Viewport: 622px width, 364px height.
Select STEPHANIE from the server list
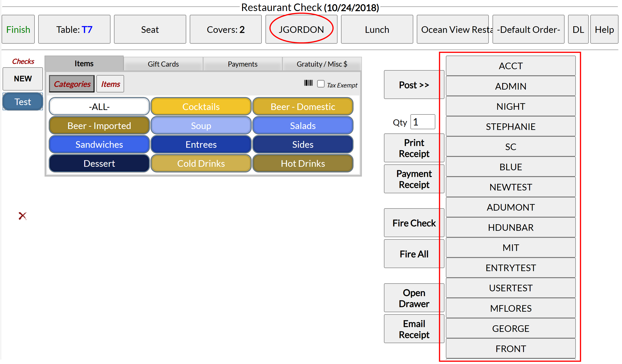click(x=510, y=127)
